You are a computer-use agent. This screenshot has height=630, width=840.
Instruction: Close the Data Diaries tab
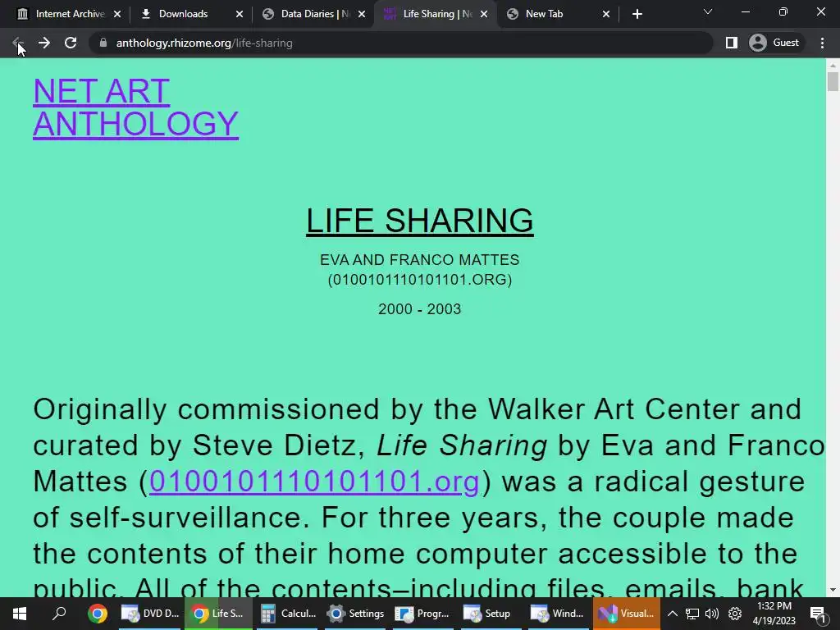362,14
